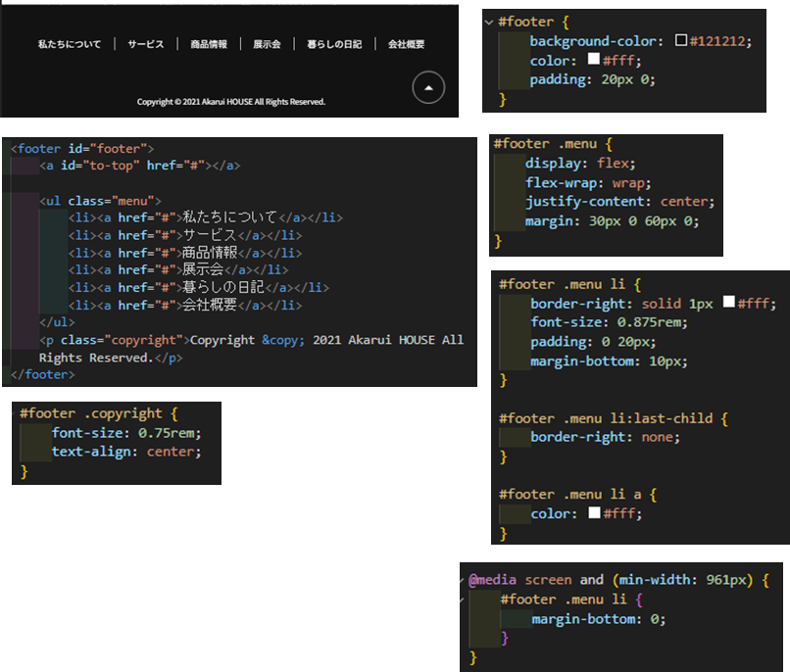Click the '</ul>' closing tag line

tap(57, 322)
